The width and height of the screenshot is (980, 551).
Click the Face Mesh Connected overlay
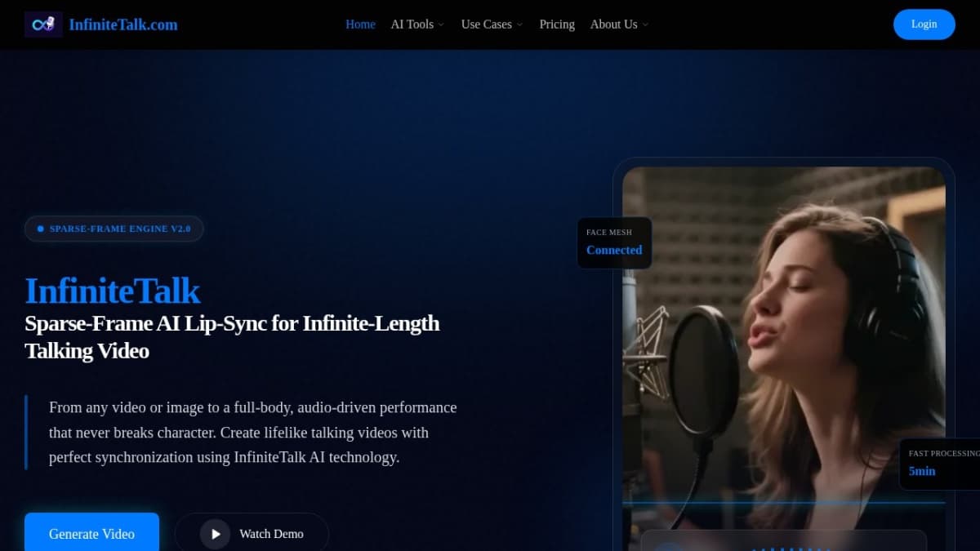point(614,243)
